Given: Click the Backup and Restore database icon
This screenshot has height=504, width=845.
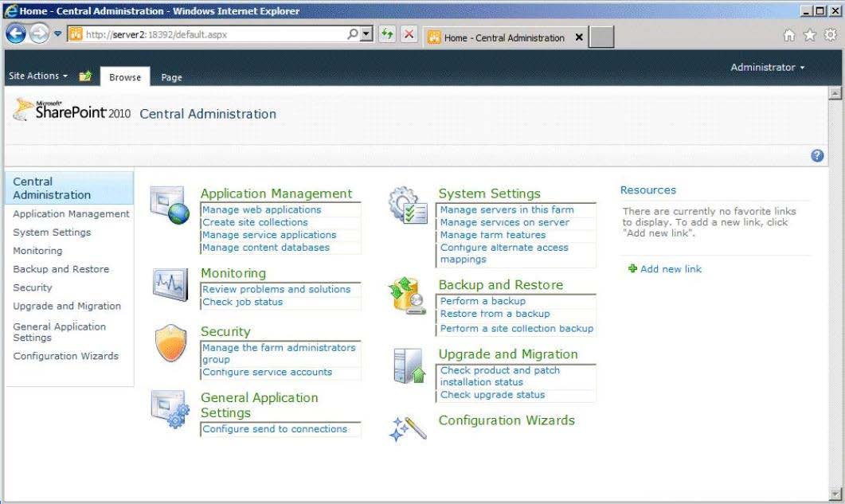Looking at the screenshot, I should [x=408, y=296].
